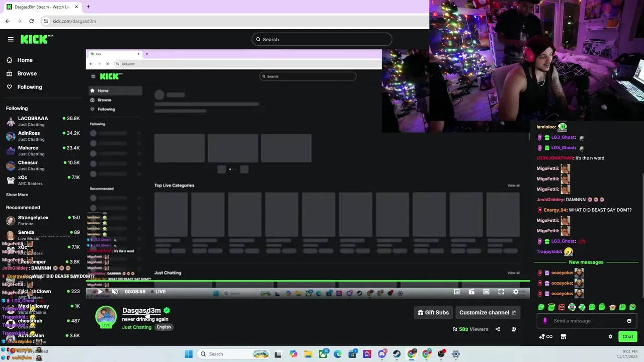Screen dimensions: 644x362
Task: Play the stream with the play button
Action: click(x=100, y=292)
